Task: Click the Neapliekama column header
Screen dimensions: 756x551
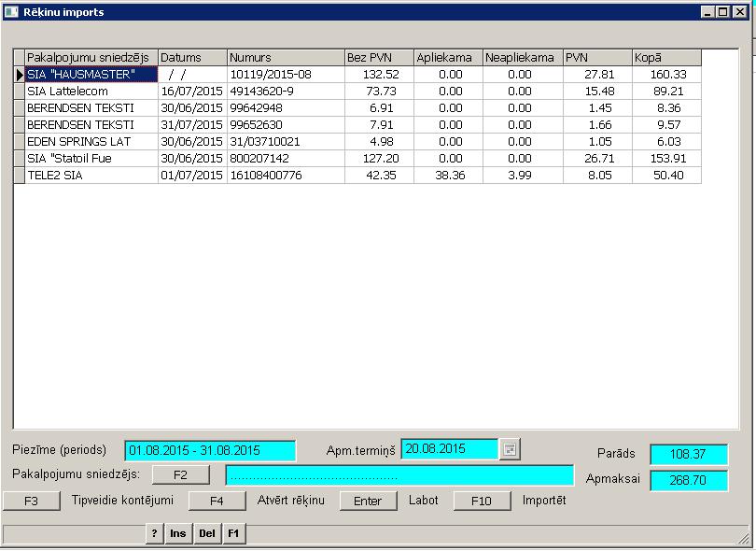Action: (x=523, y=57)
